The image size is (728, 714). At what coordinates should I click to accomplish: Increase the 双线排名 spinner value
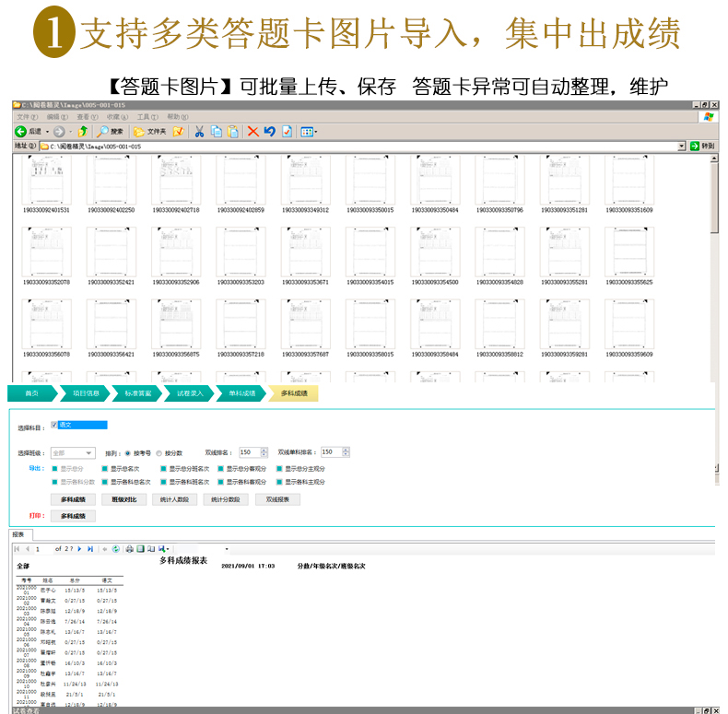pyautogui.click(x=265, y=450)
